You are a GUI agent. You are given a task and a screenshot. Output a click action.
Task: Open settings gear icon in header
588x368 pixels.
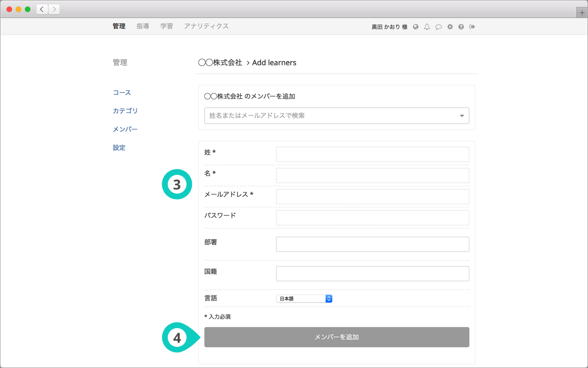pyautogui.click(x=450, y=27)
